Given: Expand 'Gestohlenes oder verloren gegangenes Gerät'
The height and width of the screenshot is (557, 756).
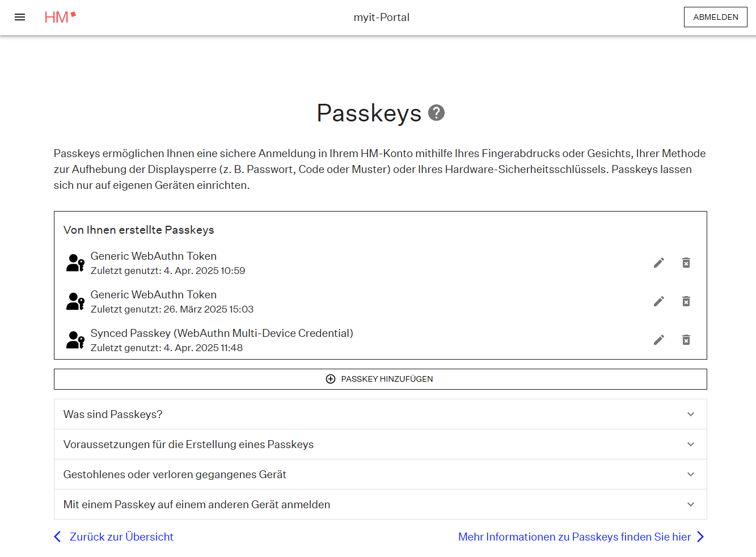Looking at the screenshot, I should click(380, 474).
